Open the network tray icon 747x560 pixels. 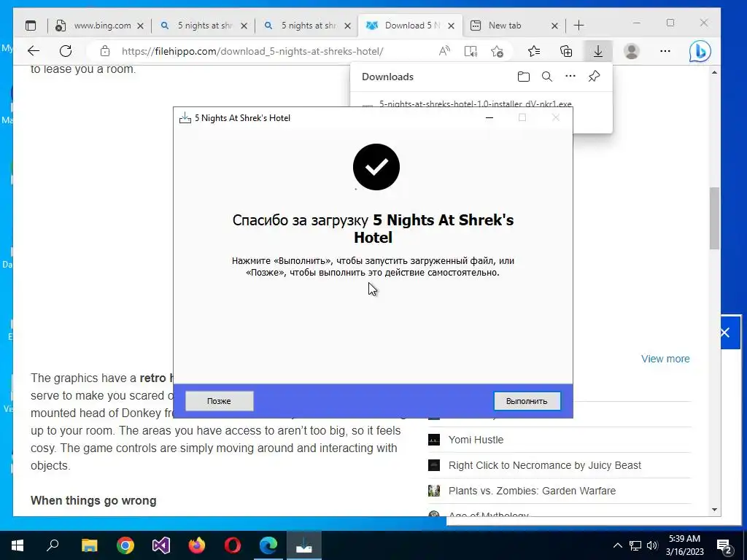(x=635, y=545)
